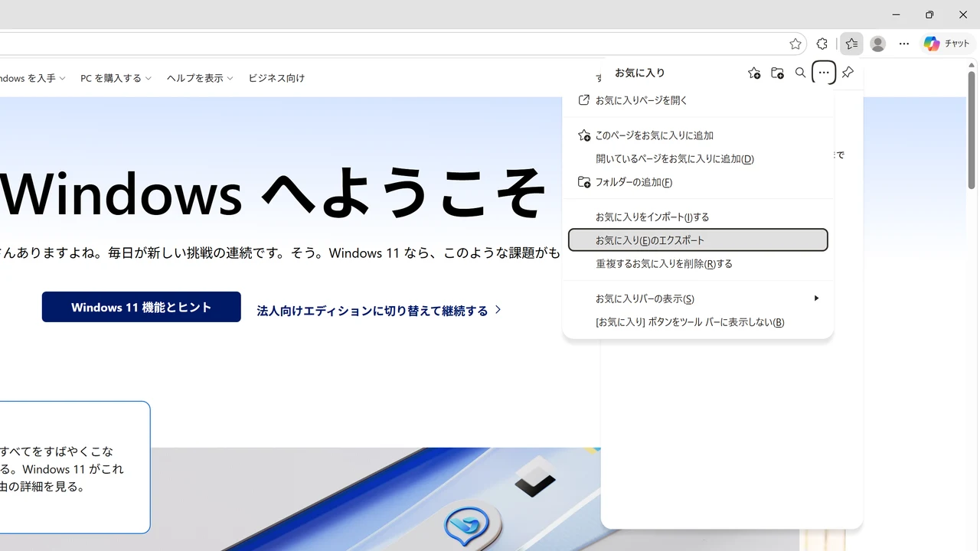Click the favorites panel more options button
Image resolution: width=980 pixels, height=551 pixels.
pos(824,73)
